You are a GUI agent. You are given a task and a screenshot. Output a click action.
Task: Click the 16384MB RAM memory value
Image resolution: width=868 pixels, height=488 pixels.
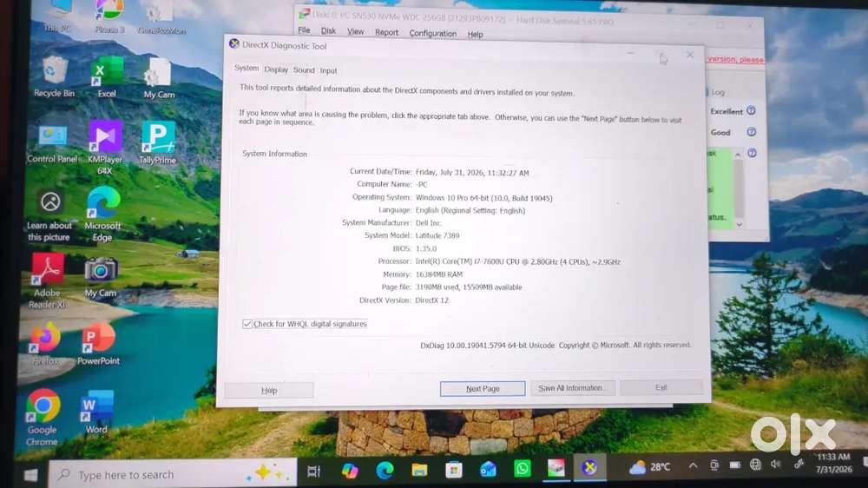click(x=439, y=274)
